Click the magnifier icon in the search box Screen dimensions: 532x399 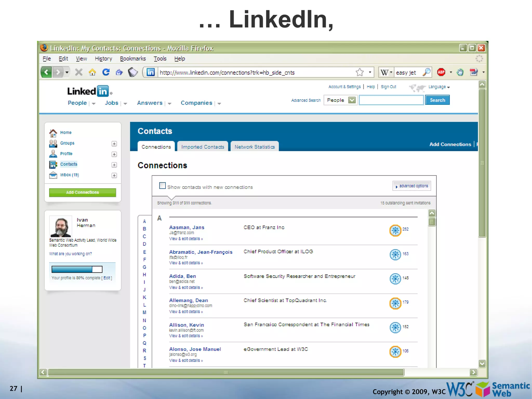pyautogui.click(x=427, y=72)
